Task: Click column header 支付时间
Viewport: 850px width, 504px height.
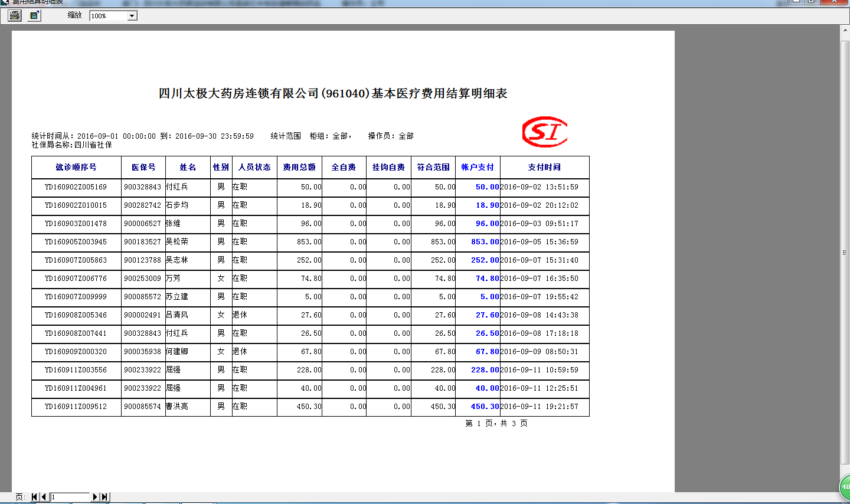Action: (544, 168)
